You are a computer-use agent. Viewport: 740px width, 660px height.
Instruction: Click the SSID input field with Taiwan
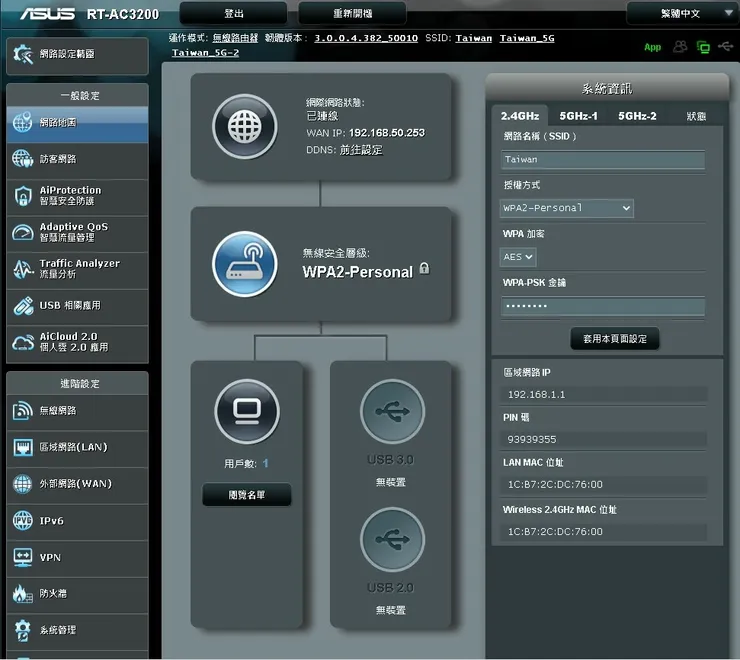point(603,160)
